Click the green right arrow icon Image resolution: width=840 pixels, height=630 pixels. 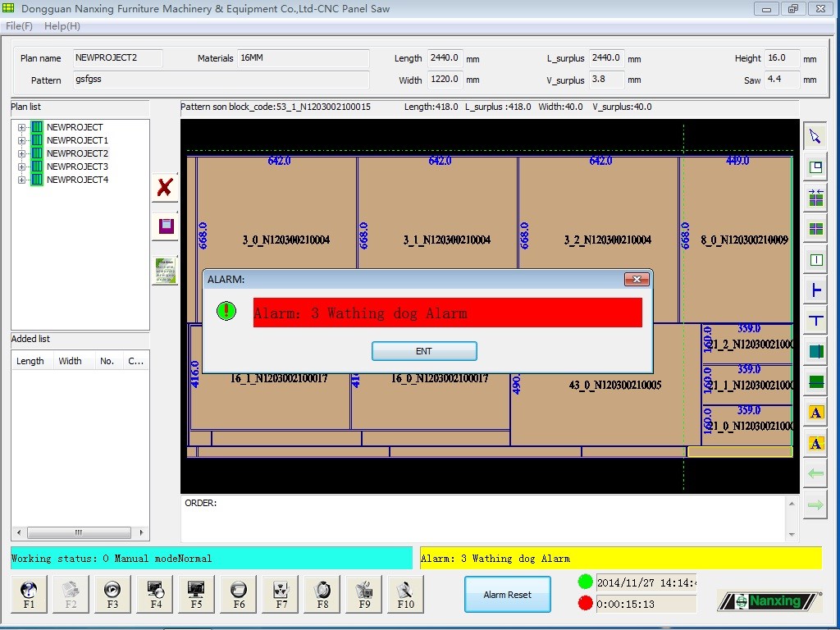coord(815,505)
